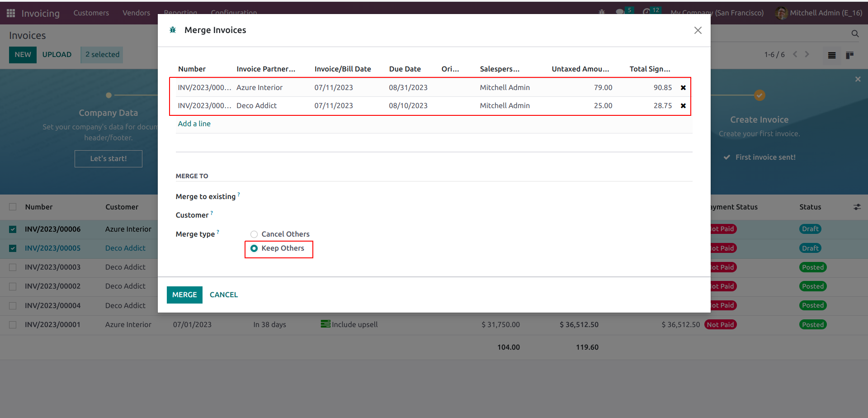Click the 08/31/2023 due date cell
This screenshot has width=868, height=418.
click(408, 87)
